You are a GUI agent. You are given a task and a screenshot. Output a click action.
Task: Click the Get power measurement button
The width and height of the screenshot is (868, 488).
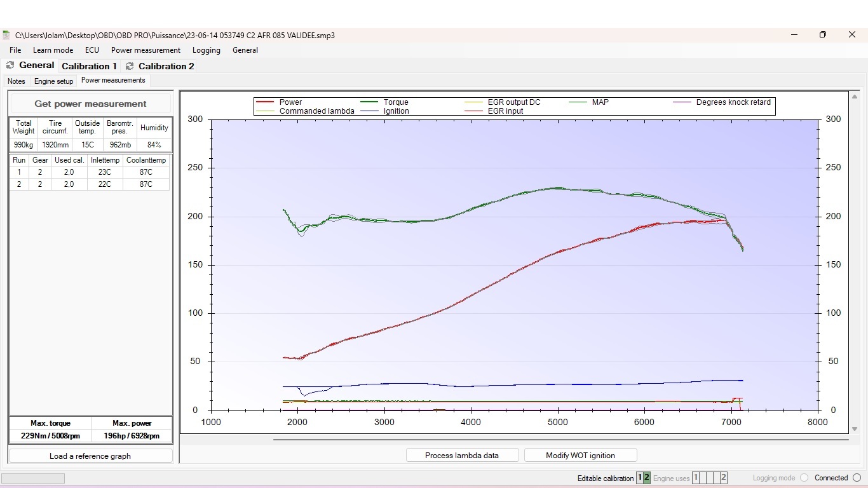coord(90,104)
